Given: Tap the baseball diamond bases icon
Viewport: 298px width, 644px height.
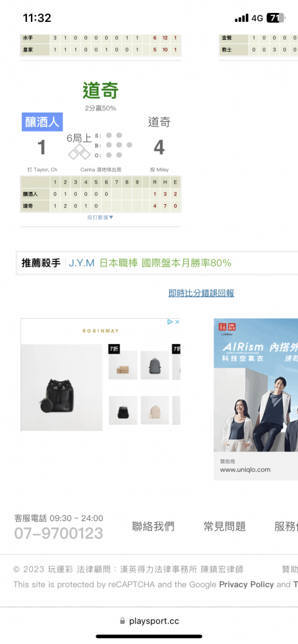Looking at the screenshot, I should pyautogui.click(x=79, y=154).
